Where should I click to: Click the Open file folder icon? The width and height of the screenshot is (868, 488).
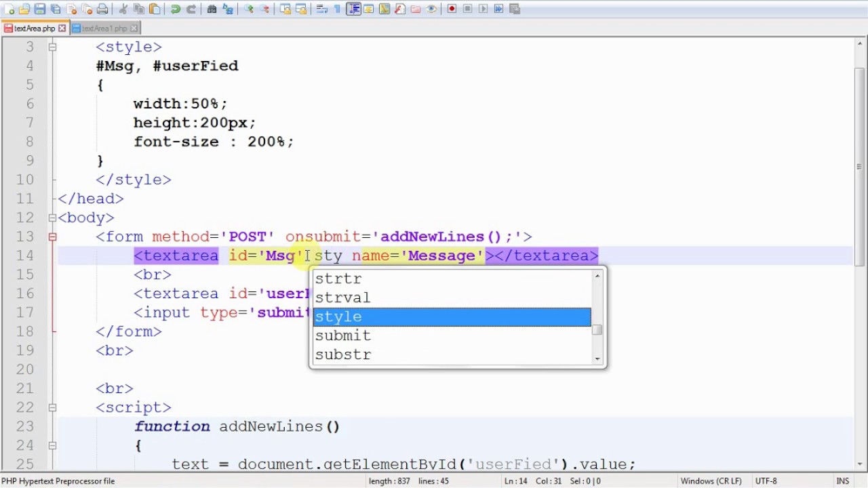[24, 9]
